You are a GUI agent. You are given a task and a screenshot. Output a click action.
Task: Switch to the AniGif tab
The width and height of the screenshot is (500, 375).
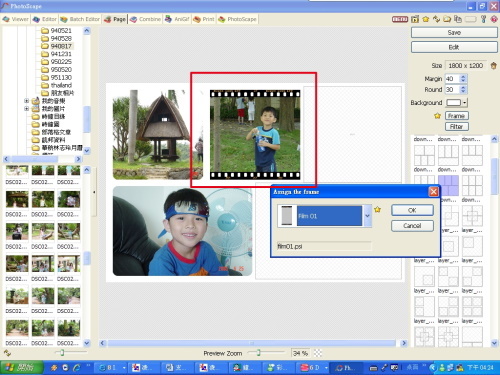point(177,19)
